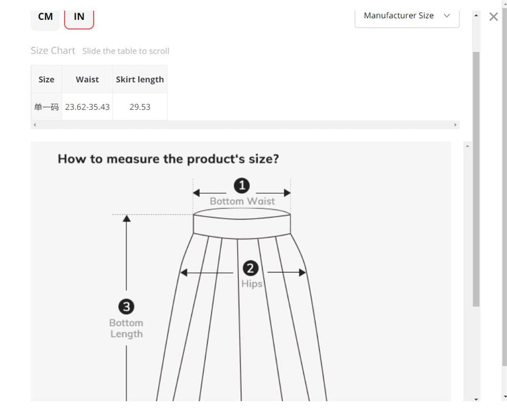
Task: Select the Skirt length column header
Action: pyautogui.click(x=140, y=79)
